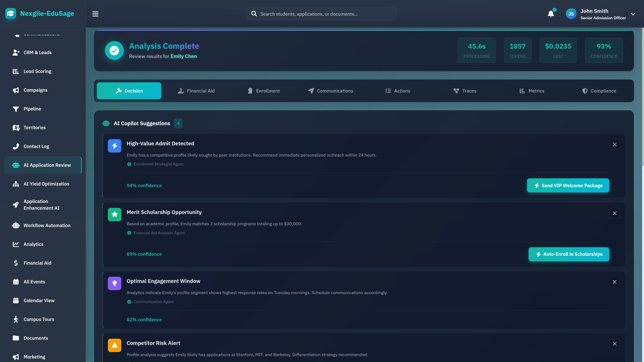Open the Analytics chart icon
644x362 pixels.
(16, 244)
